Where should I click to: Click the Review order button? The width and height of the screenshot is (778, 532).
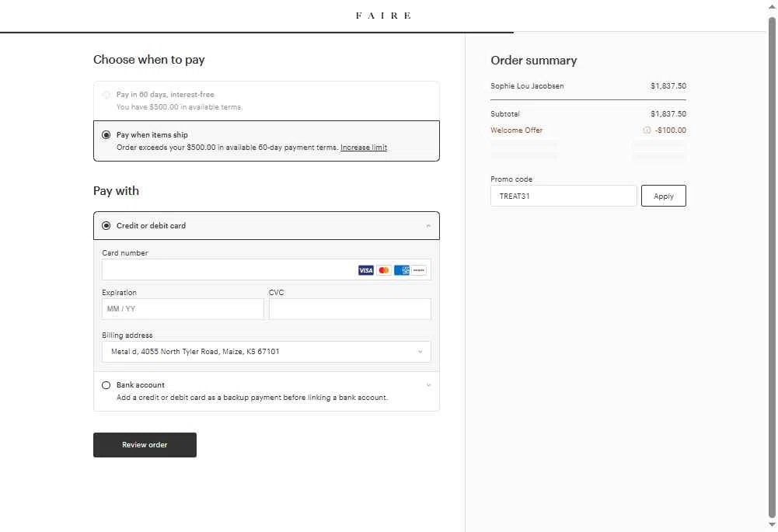145,445
